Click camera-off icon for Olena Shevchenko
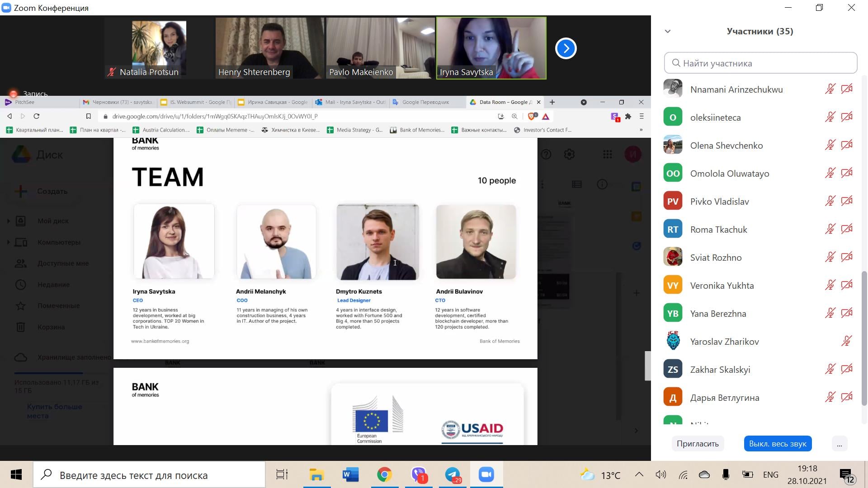 [x=847, y=145]
